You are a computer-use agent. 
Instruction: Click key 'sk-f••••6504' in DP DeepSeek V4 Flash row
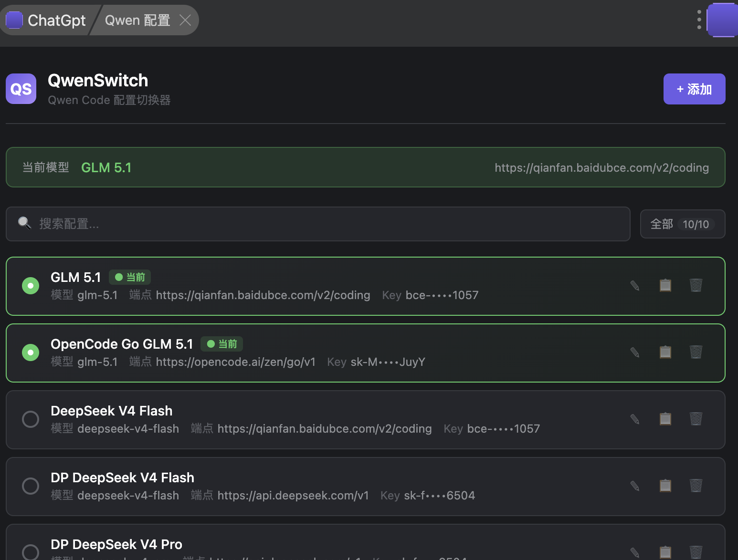click(x=440, y=496)
